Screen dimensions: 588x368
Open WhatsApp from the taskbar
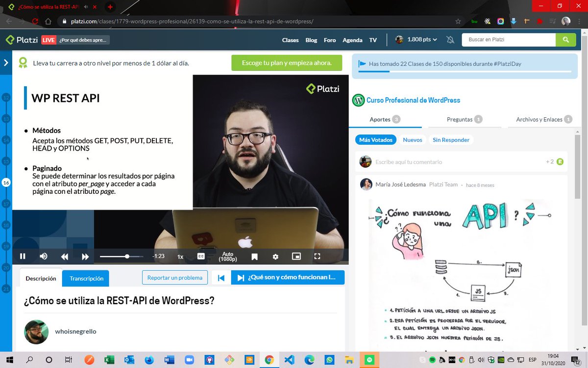click(329, 360)
